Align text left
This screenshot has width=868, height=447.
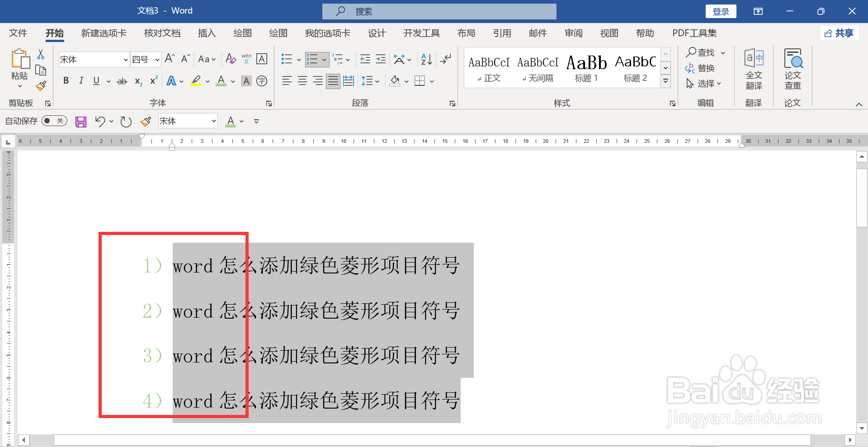[x=287, y=81]
